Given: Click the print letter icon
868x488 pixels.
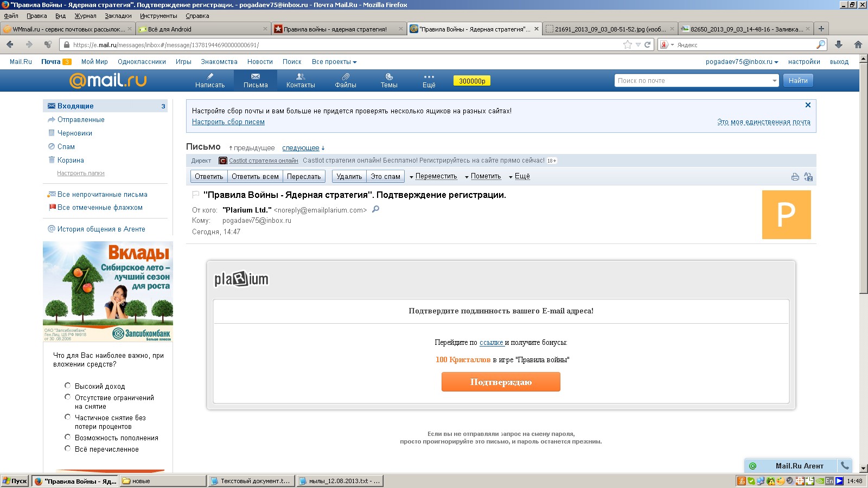Looking at the screenshot, I should pos(795,177).
